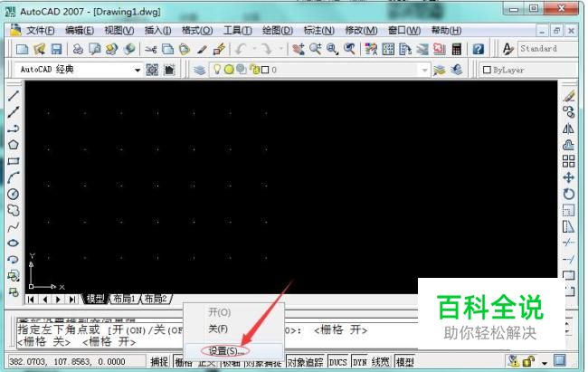588x372 pixels.
Task: Select the Mirror tool
Action: point(568,129)
